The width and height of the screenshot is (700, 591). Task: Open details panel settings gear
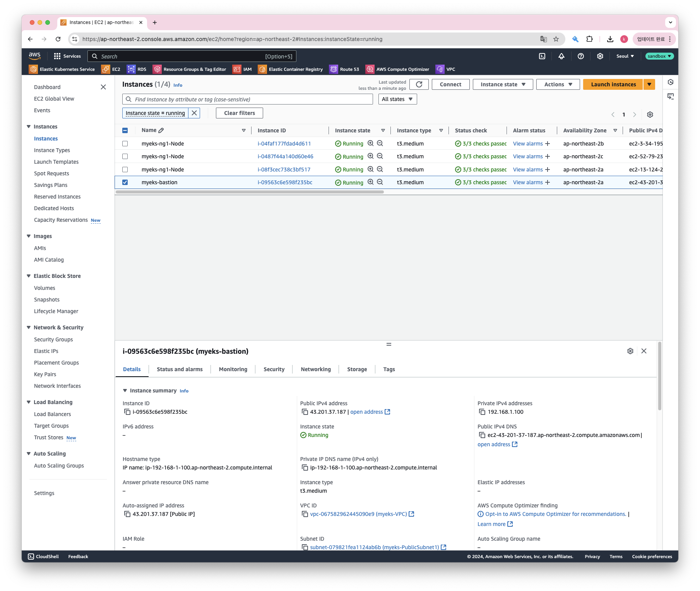(x=630, y=351)
